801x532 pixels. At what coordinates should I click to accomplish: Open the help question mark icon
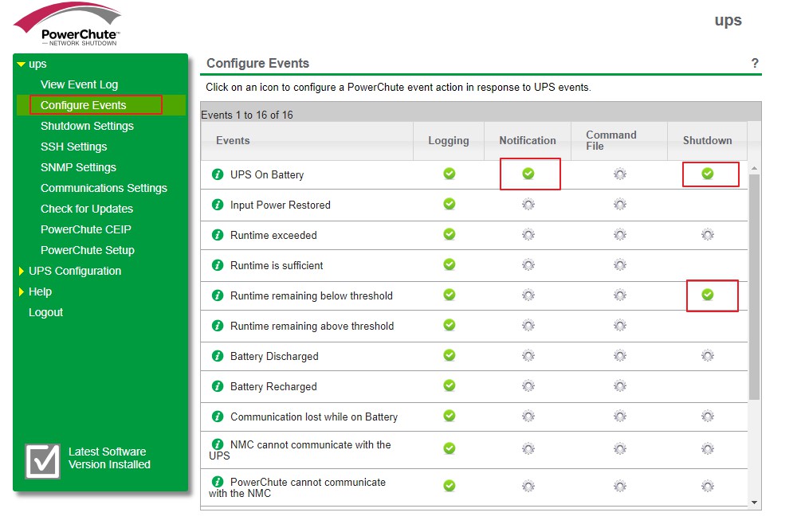[x=755, y=64]
